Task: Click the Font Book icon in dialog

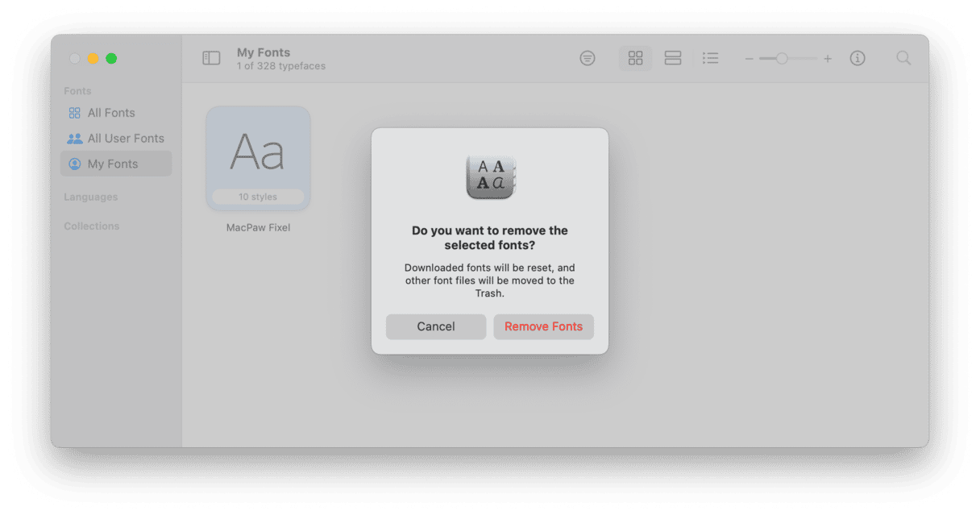Action: [490, 177]
